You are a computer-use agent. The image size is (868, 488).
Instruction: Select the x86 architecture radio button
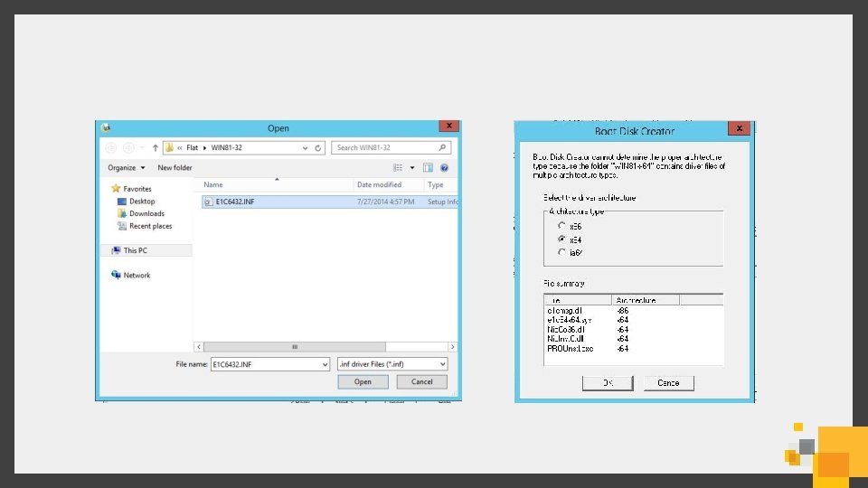point(561,226)
